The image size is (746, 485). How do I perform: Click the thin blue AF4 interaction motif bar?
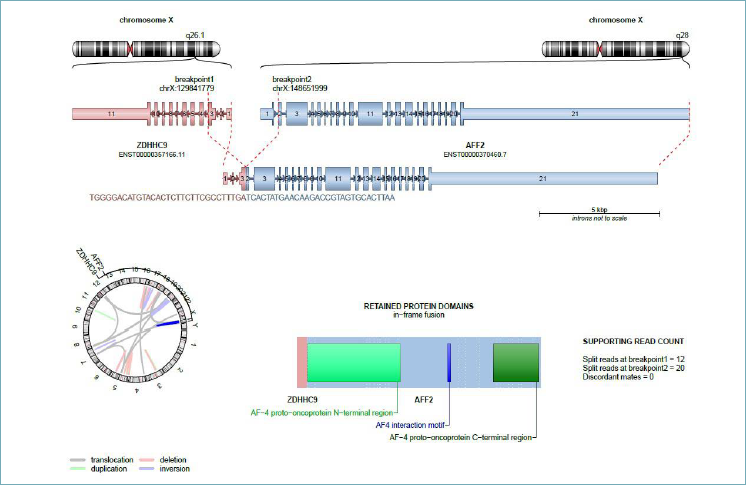tap(449, 362)
